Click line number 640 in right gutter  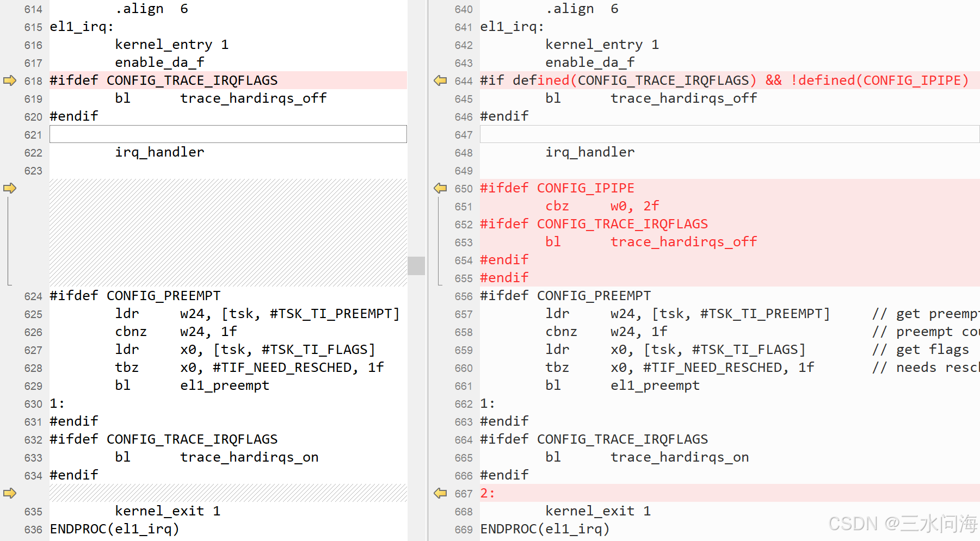point(464,9)
